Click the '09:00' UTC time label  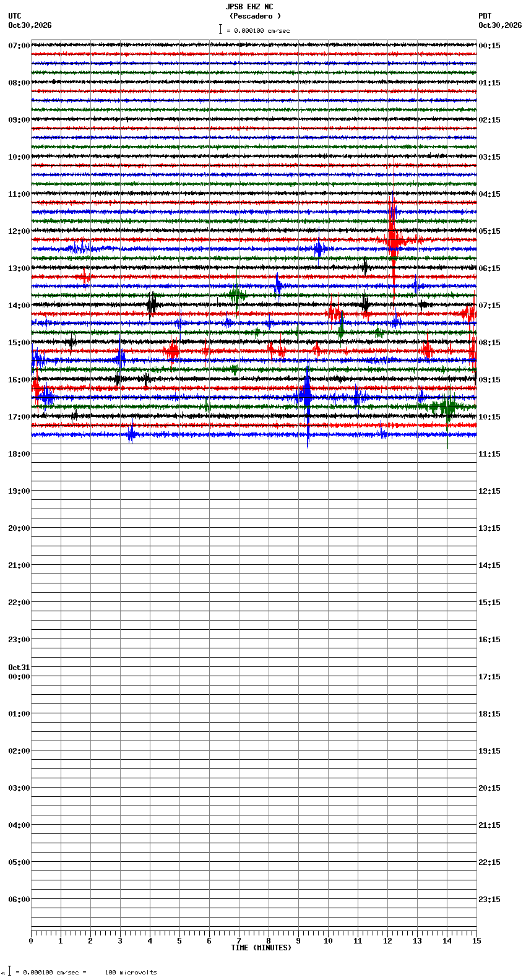click(x=19, y=120)
